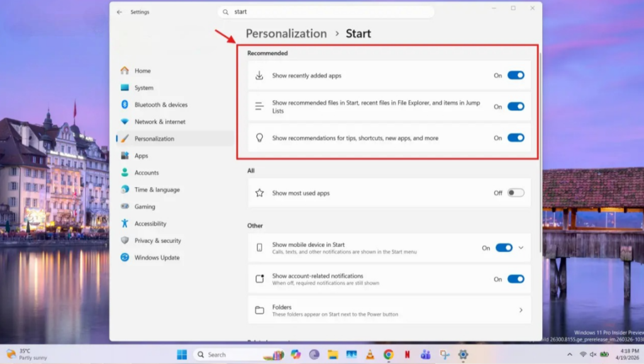Open Bluetooth & devices settings
644x364 pixels.
(x=175, y=105)
